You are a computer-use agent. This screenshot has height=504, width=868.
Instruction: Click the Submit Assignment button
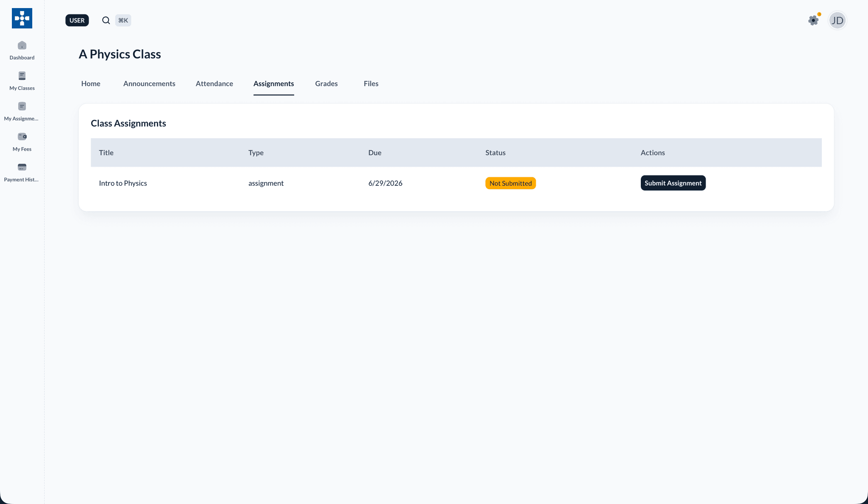(673, 183)
